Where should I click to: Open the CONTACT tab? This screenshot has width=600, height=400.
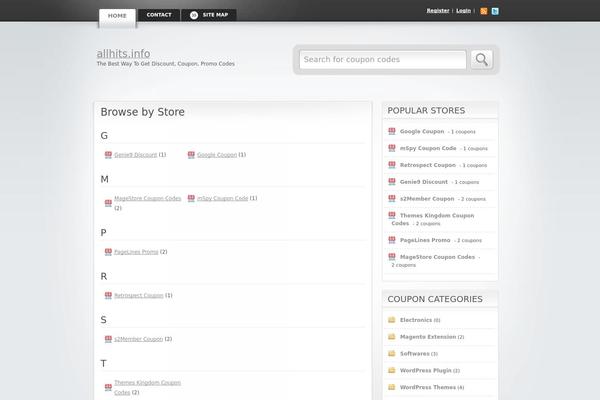[x=159, y=15]
